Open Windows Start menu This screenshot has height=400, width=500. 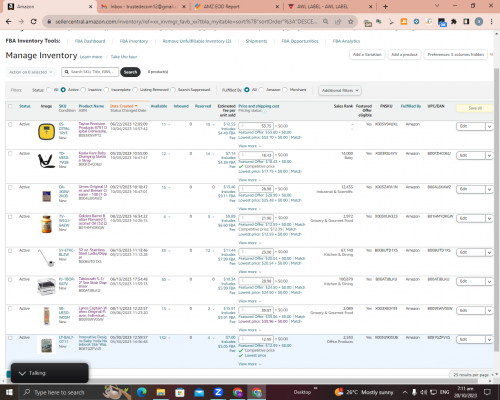(9, 392)
